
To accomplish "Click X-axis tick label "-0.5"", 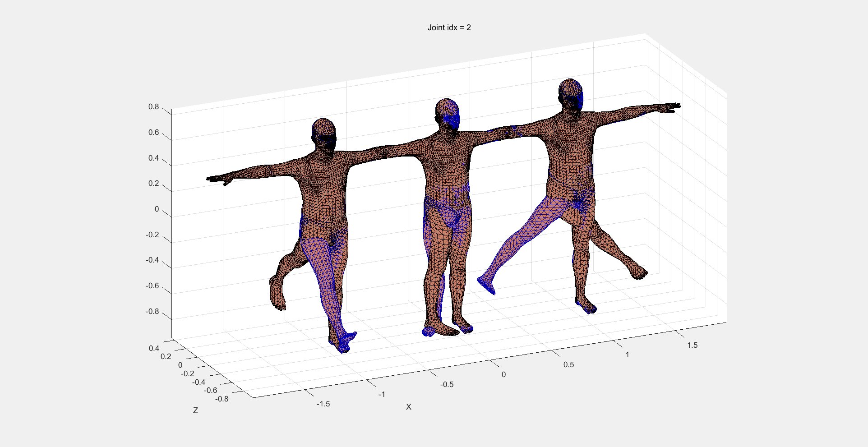I will point(447,385).
